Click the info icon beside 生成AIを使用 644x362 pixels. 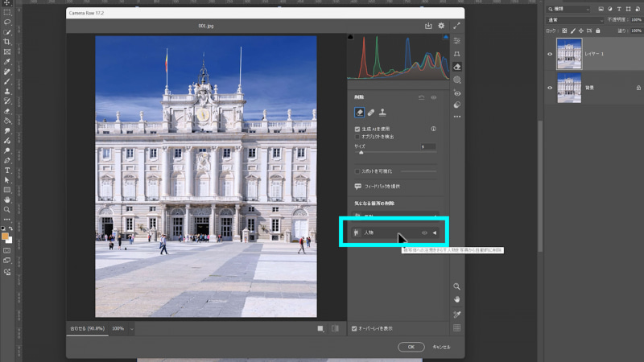(x=434, y=129)
